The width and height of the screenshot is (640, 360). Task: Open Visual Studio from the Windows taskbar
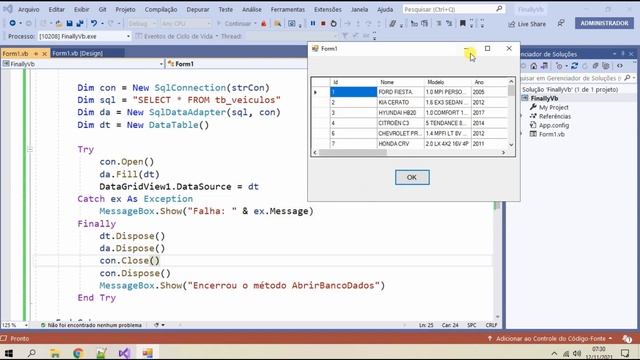124,353
